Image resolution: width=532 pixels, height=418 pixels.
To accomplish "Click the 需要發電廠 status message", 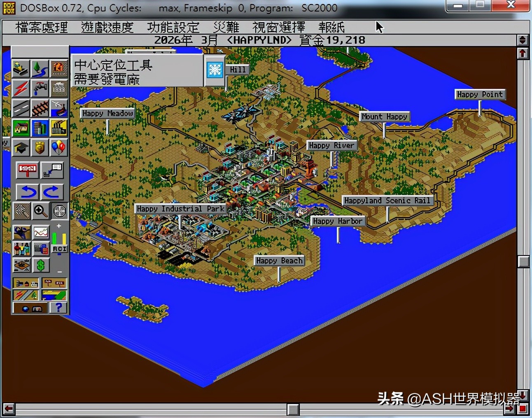I will [107, 79].
